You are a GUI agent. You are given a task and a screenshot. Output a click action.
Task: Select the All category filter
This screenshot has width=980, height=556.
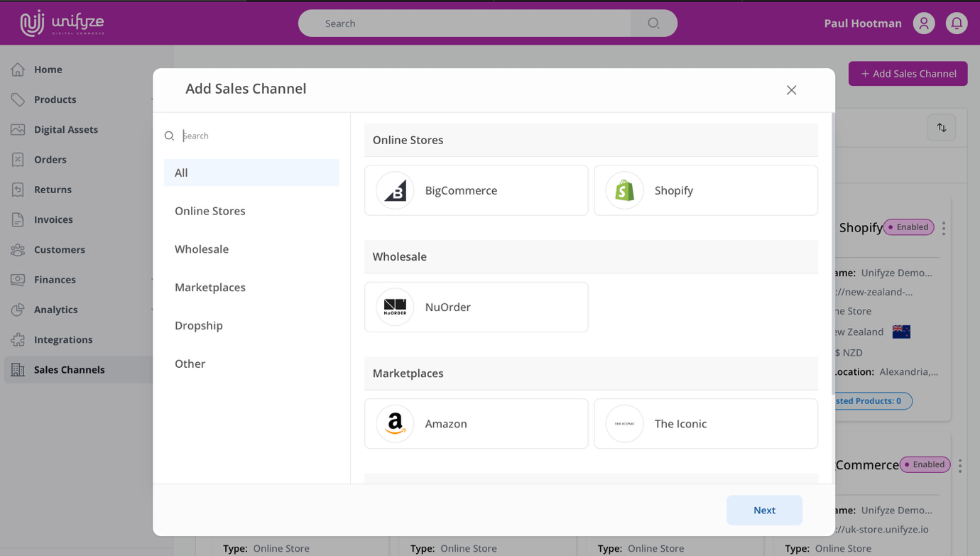pyautogui.click(x=251, y=173)
